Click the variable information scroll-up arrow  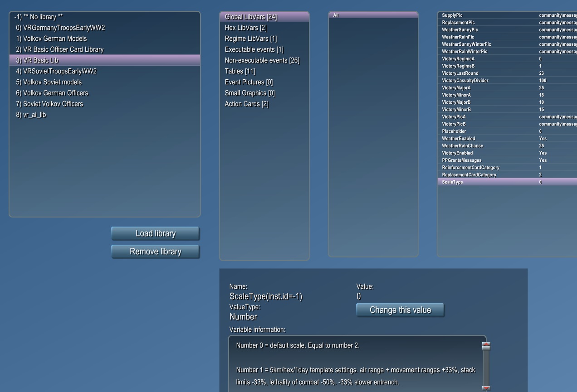(x=486, y=344)
